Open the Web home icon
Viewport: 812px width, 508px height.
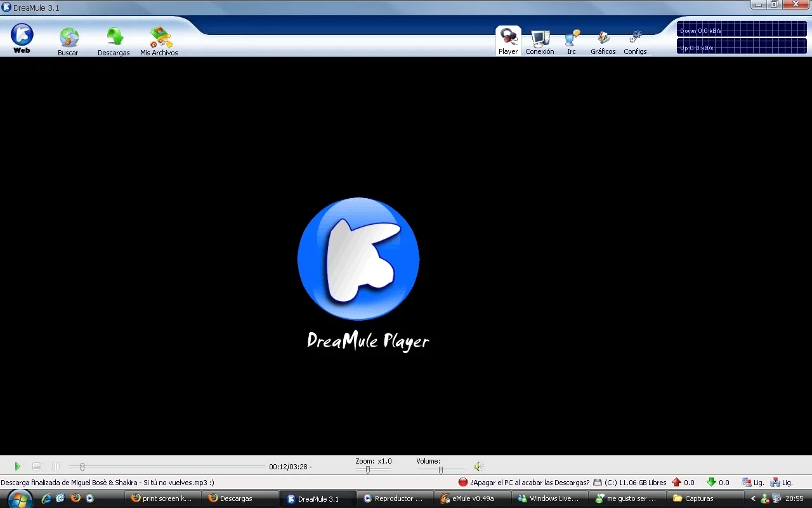pyautogui.click(x=22, y=38)
